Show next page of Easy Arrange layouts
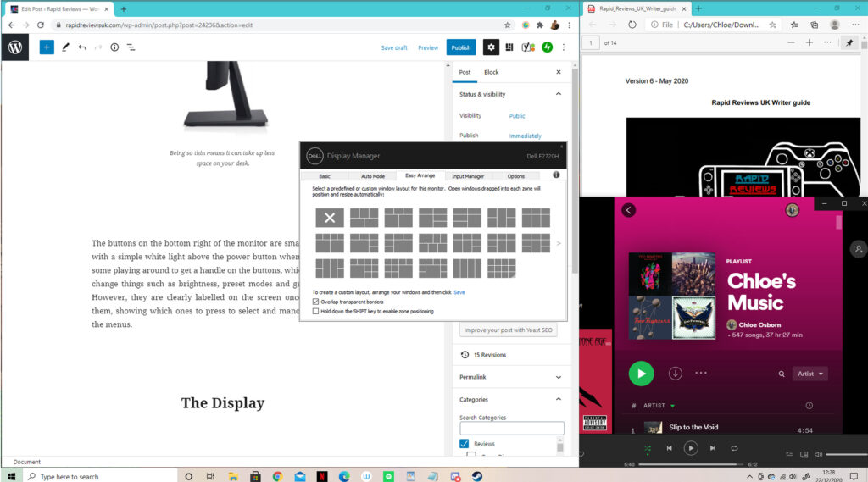The image size is (868, 482). tap(559, 243)
